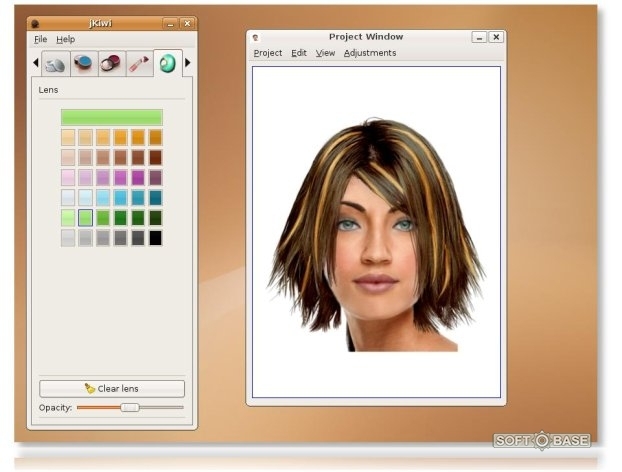Image resolution: width=622 pixels, height=472 pixels.
Task: Minimize the jKiwi window
Action: click(171, 24)
